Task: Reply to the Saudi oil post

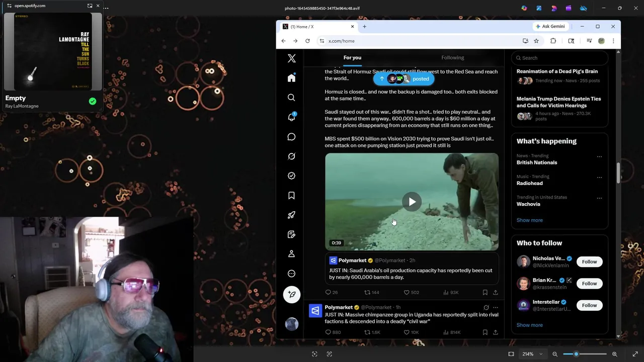Action: 331,292
